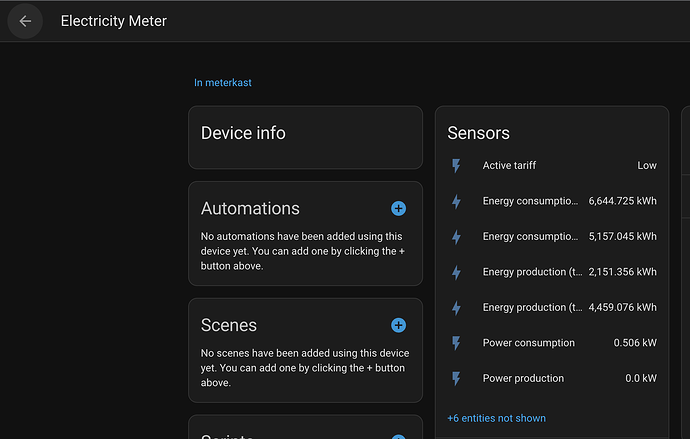Click the icon beside 4,459.076 kWh production
The height and width of the screenshot is (439, 690).
click(457, 308)
